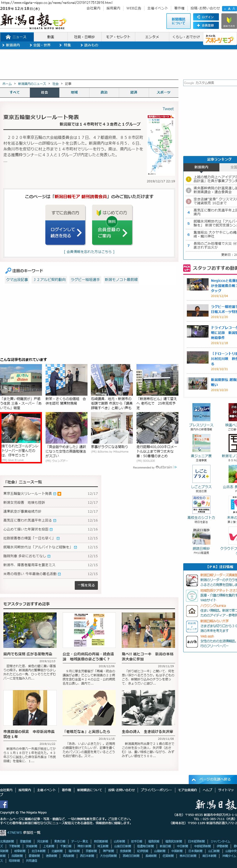Expand the 特集 submenu item

point(66,45)
